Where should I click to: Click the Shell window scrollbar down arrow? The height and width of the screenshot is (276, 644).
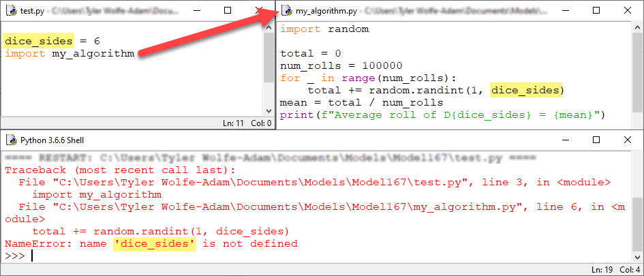637,256
